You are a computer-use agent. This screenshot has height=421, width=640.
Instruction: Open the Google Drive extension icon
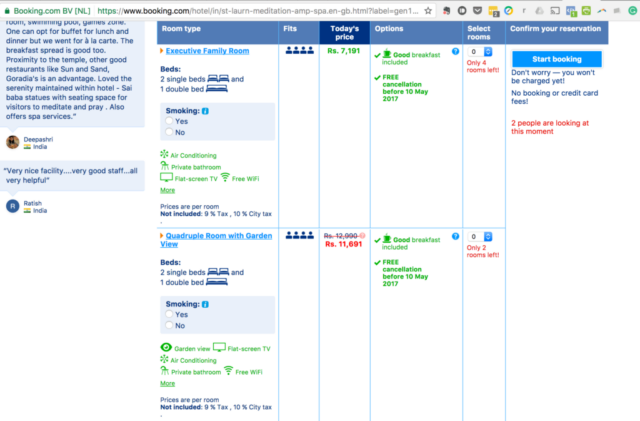coord(539,11)
